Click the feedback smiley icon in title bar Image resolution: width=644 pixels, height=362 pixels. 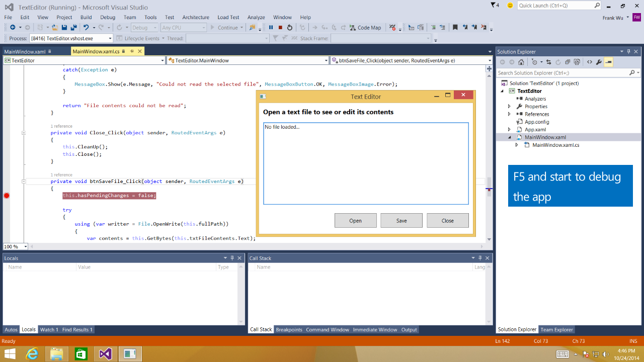tap(510, 6)
